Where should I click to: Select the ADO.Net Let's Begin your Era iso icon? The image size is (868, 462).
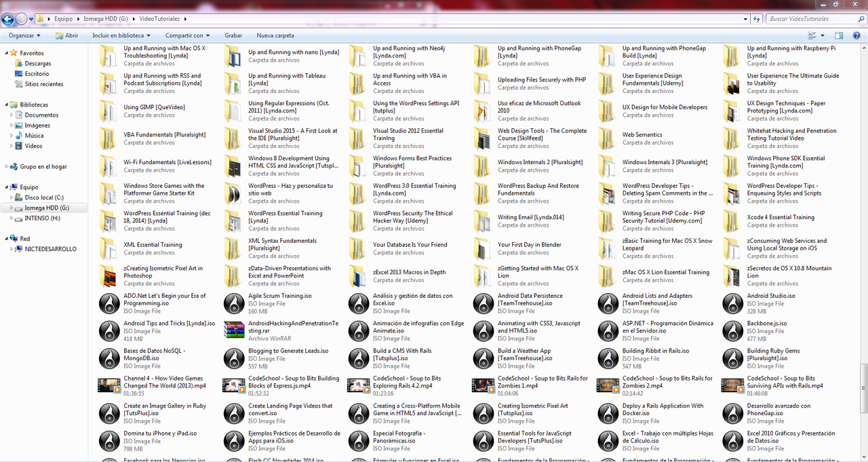coord(108,303)
